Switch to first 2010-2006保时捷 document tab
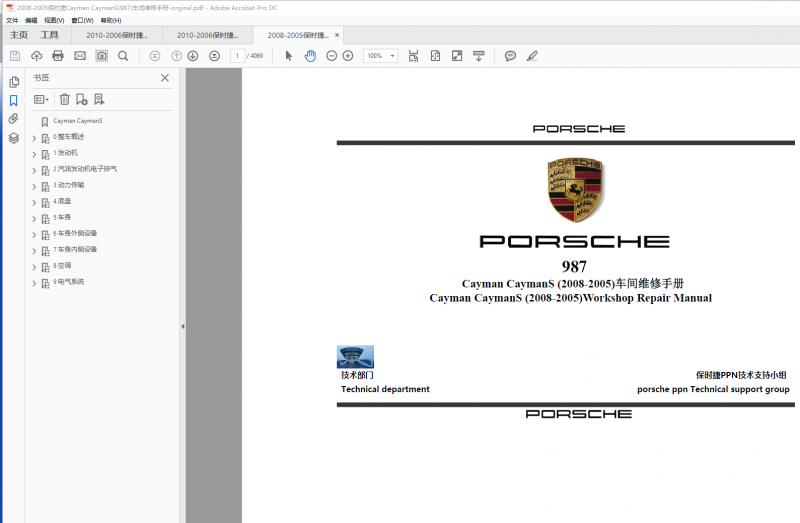The height and width of the screenshot is (523, 800). 117,35
